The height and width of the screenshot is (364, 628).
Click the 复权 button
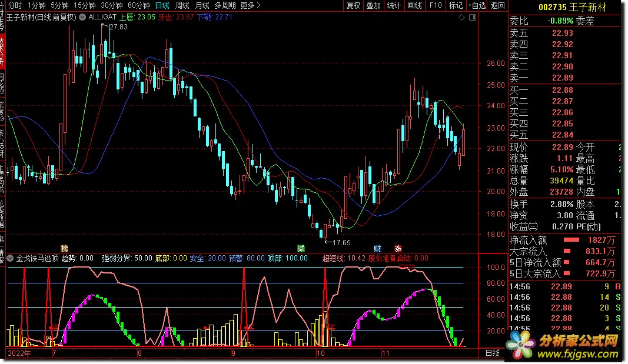tap(353, 5)
